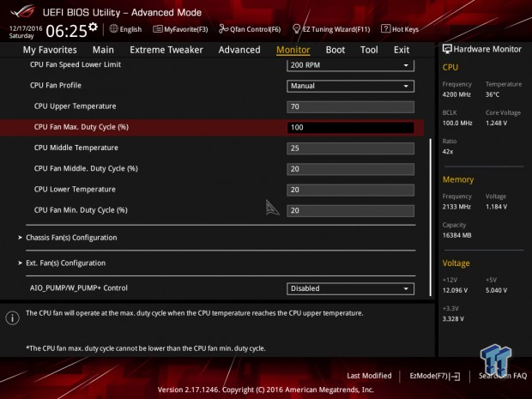Select AIO_PUMP/W_PUMP+ Control label
The image size is (532, 399).
pos(79,287)
